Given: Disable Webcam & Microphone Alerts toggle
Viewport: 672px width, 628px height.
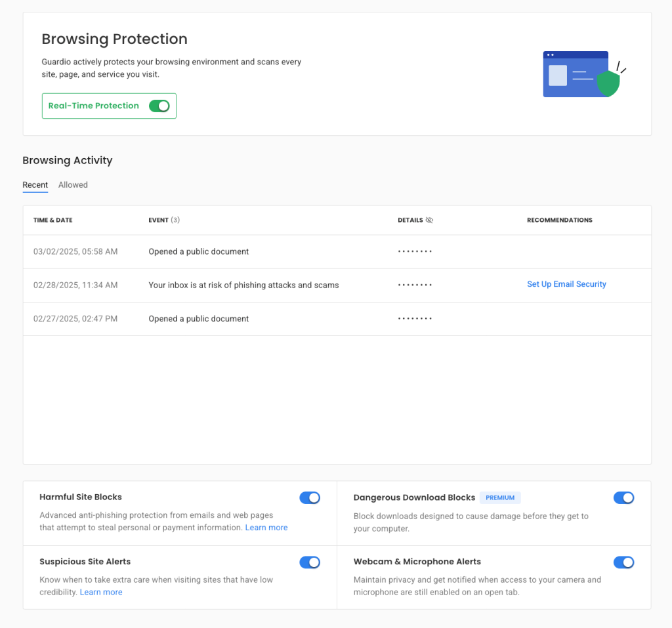Looking at the screenshot, I should pos(623,562).
